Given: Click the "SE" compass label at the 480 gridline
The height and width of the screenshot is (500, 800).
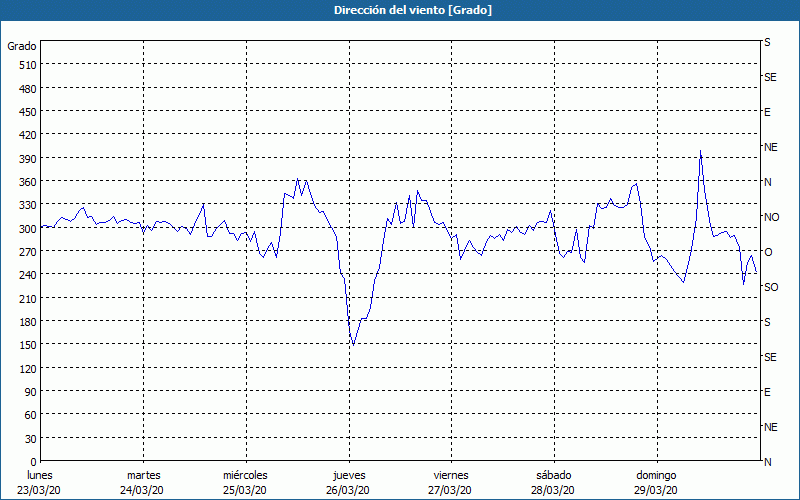Looking at the screenshot, I should point(770,77).
